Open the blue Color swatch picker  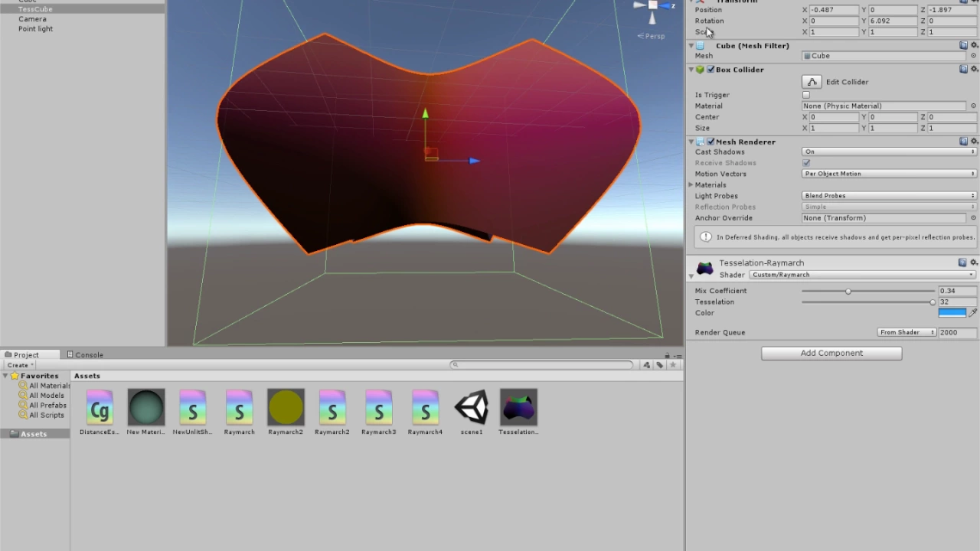952,312
